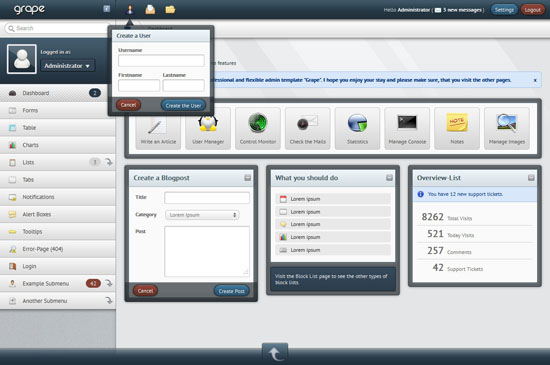The image size is (550, 365).
Task: Cancel the Create a User popup
Action: (x=128, y=105)
